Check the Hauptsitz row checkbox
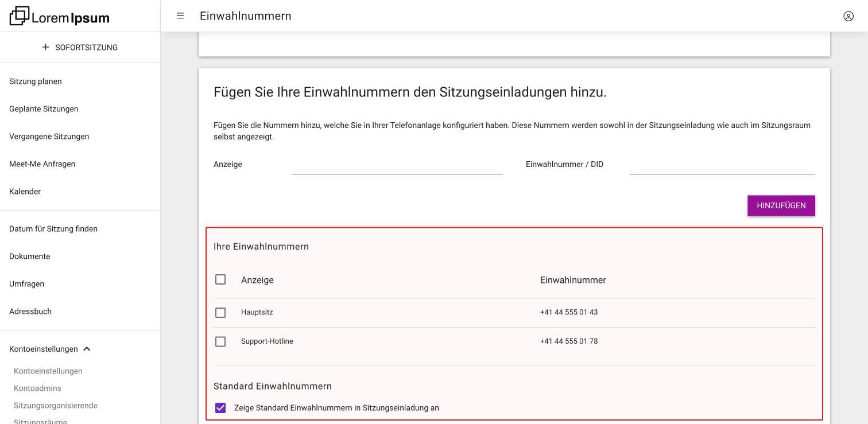 coord(220,313)
